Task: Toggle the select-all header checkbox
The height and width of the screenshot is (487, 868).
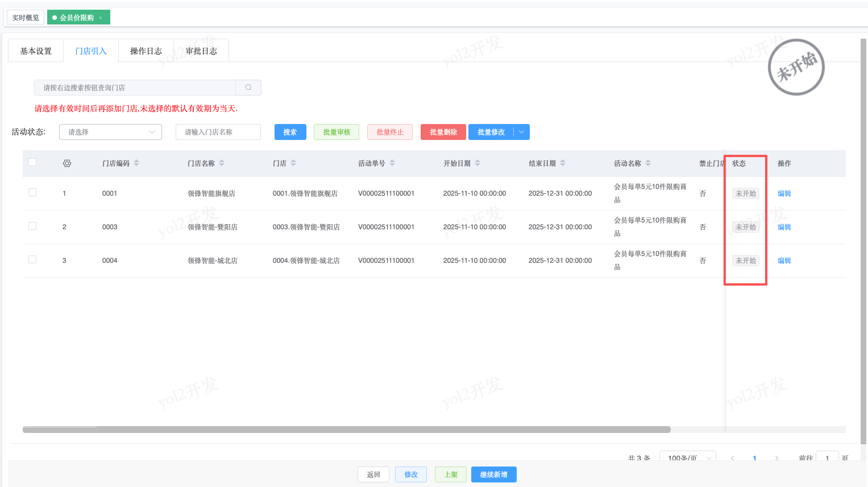Action: (32, 162)
